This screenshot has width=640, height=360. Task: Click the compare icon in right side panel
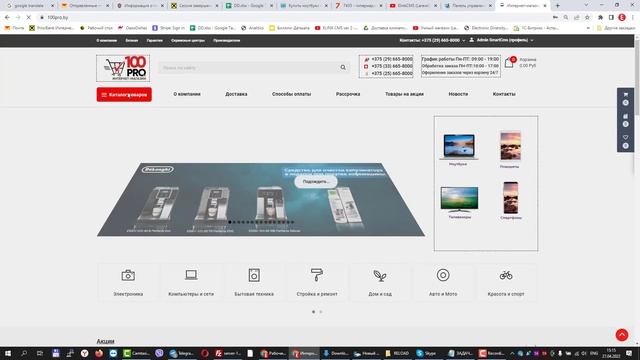(x=625, y=116)
